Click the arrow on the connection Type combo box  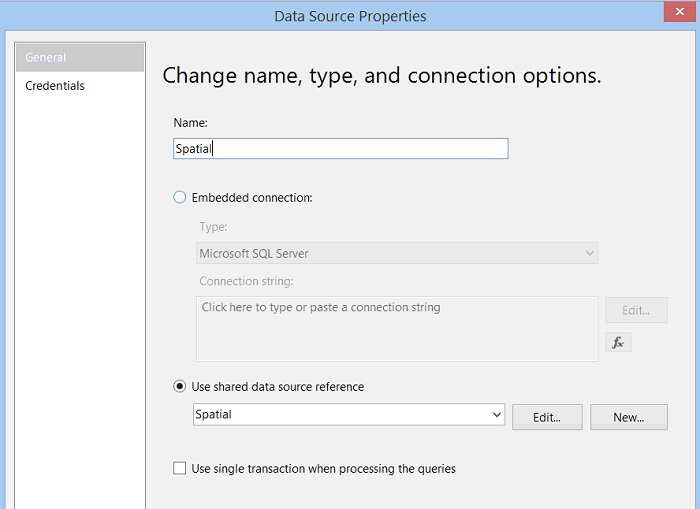click(588, 254)
